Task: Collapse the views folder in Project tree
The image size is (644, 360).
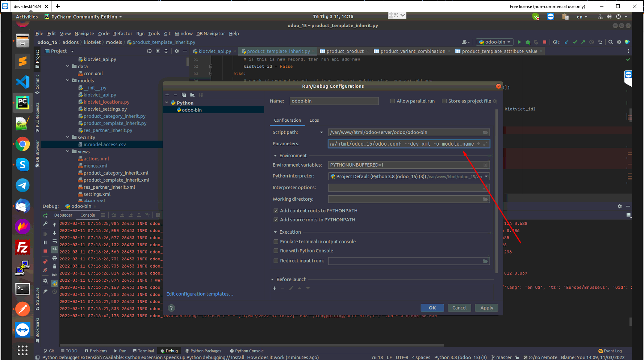Action: click(x=68, y=151)
